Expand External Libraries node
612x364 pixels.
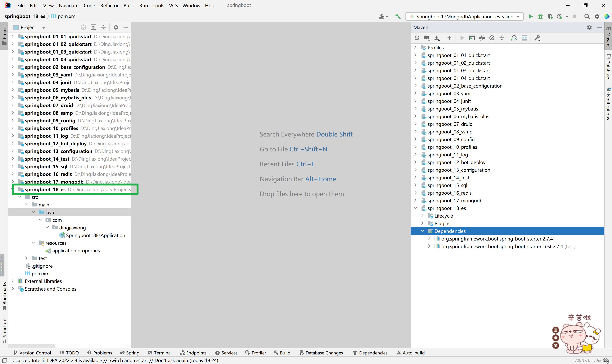click(x=13, y=281)
